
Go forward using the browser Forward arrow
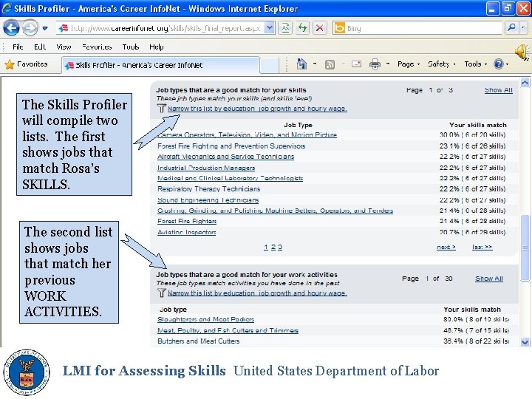coord(30,28)
